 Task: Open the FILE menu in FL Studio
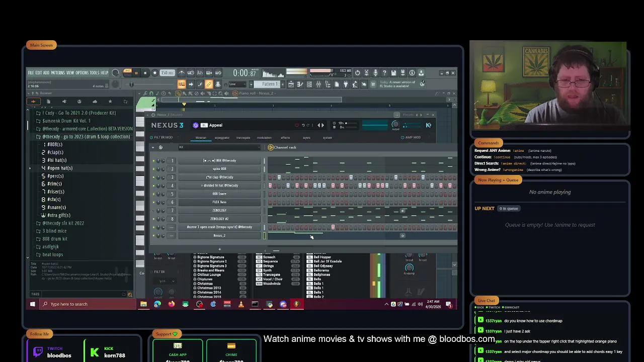click(x=31, y=73)
